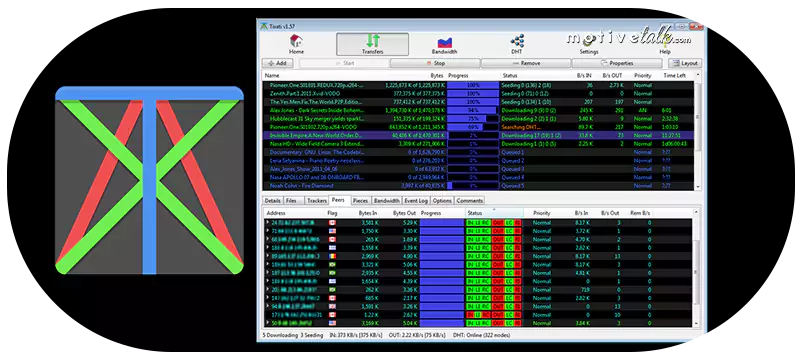Switch to the Options tab

point(442,201)
